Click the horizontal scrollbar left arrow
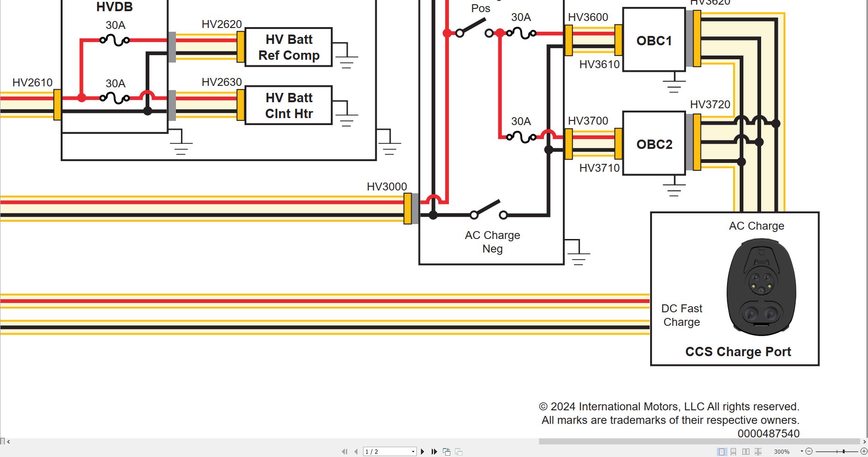Image resolution: width=868 pixels, height=457 pixels. click(x=8, y=441)
